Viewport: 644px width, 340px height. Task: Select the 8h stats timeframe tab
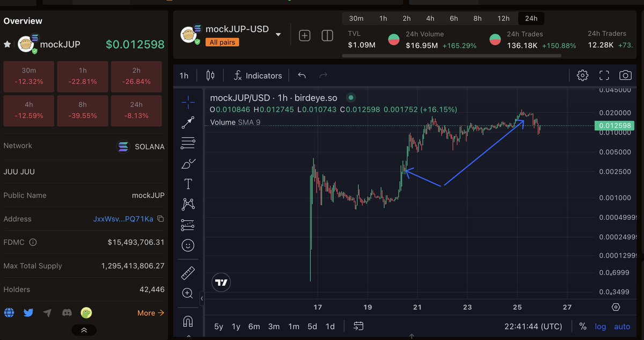478,18
